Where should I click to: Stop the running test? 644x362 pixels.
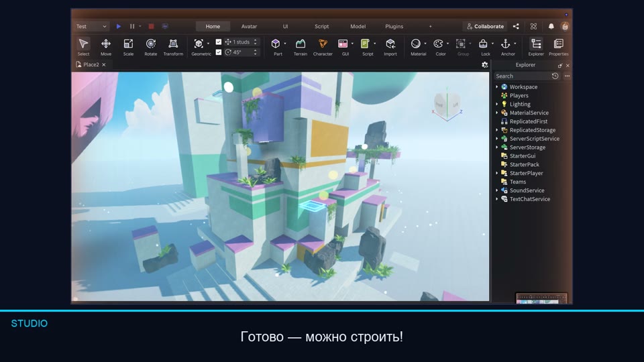[x=151, y=26]
